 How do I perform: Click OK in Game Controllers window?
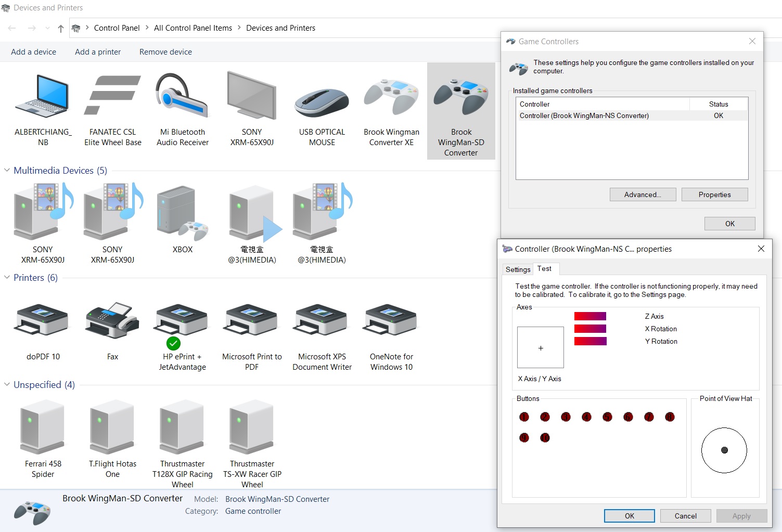[729, 224]
